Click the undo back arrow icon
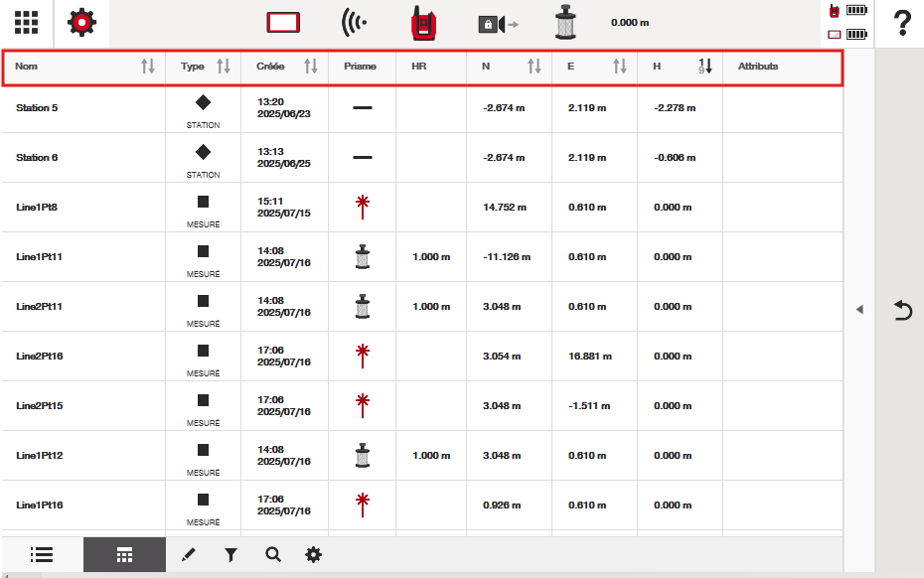The width and height of the screenshot is (924, 578). tap(902, 311)
